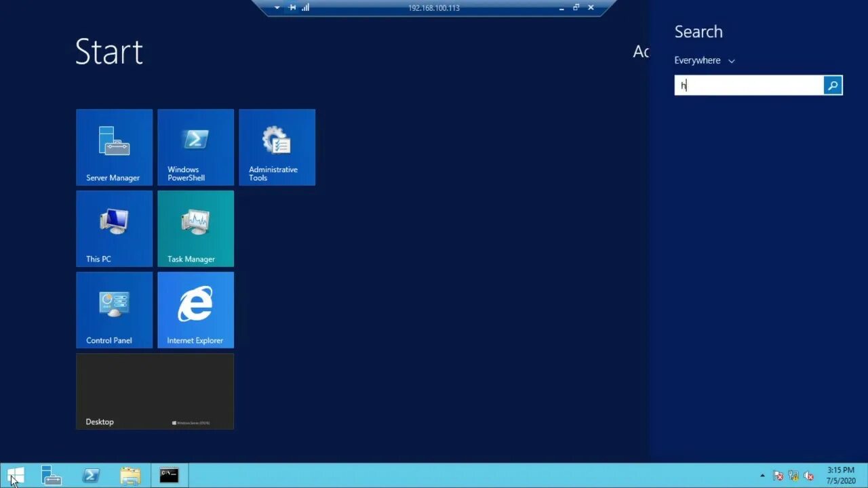Click the Start button in the taskbar
Viewport: 868px width, 488px height.
pyautogui.click(x=16, y=476)
